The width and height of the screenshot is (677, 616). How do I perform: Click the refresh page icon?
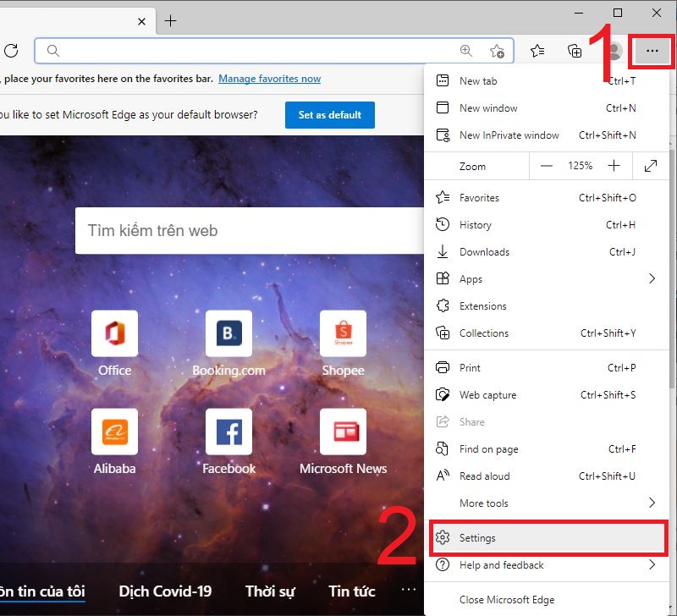[x=11, y=51]
